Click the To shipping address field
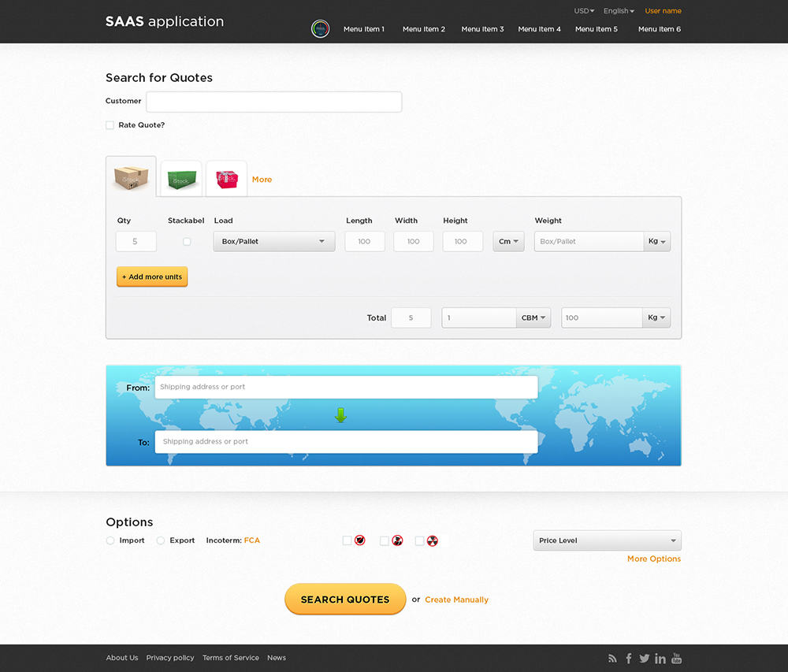This screenshot has width=788, height=672. coord(346,442)
